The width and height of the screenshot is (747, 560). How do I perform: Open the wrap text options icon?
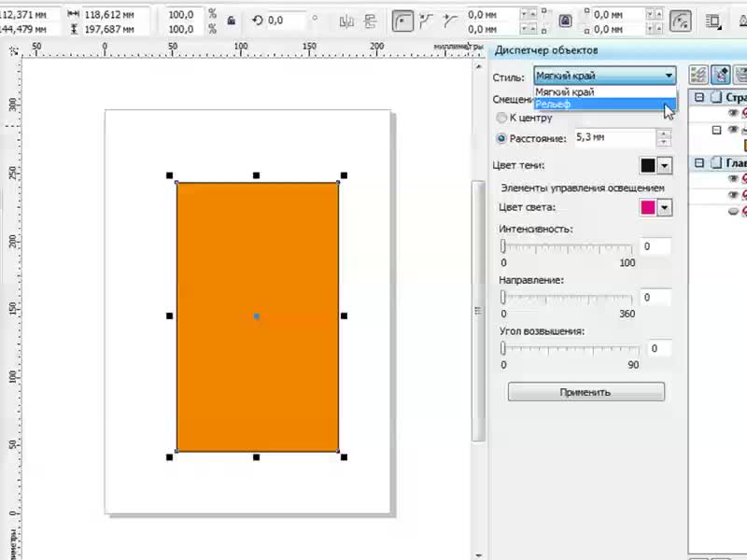point(713,21)
